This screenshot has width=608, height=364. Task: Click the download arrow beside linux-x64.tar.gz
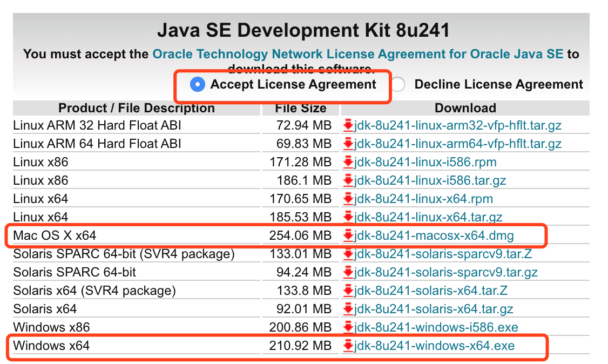click(x=348, y=217)
